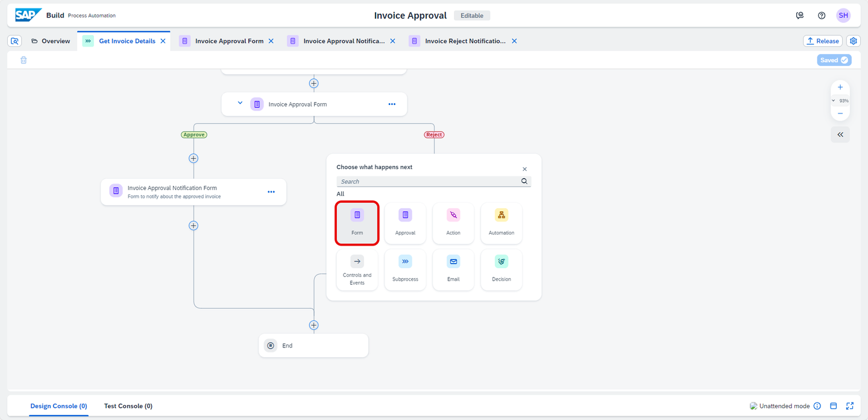The height and width of the screenshot is (420, 868).
Task: Click the project search icon beside Overview
Action: pyautogui.click(x=15, y=41)
